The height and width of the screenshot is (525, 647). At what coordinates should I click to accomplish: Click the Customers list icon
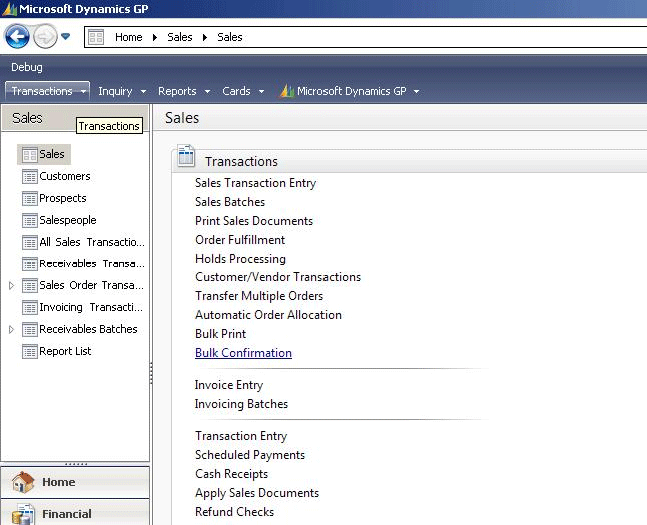pyautogui.click(x=29, y=177)
